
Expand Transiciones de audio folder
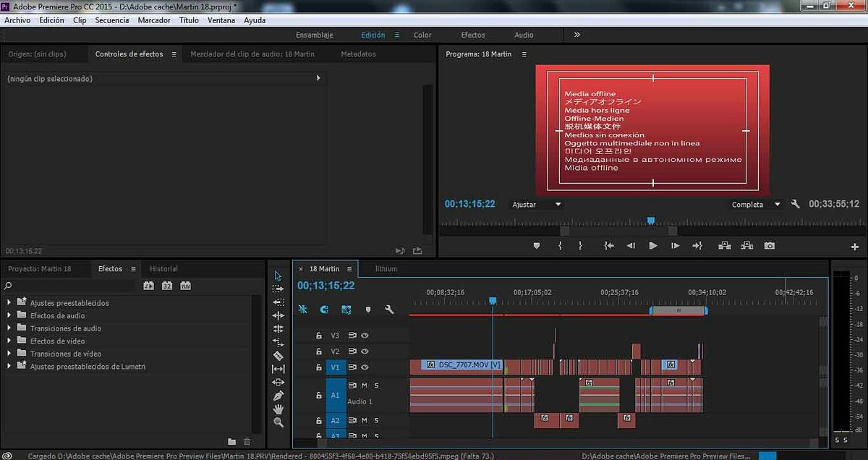9,328
